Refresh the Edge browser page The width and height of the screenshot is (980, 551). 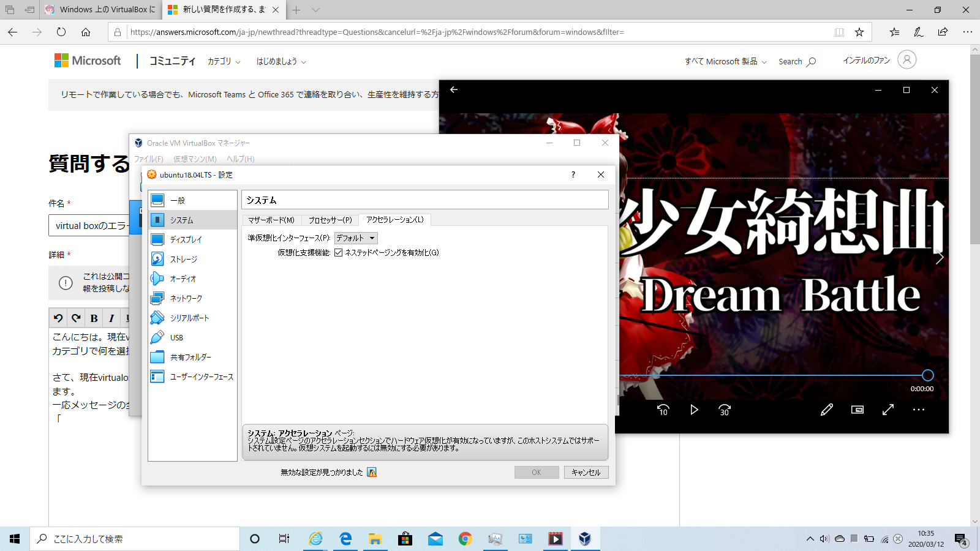(x=61, y=32)
